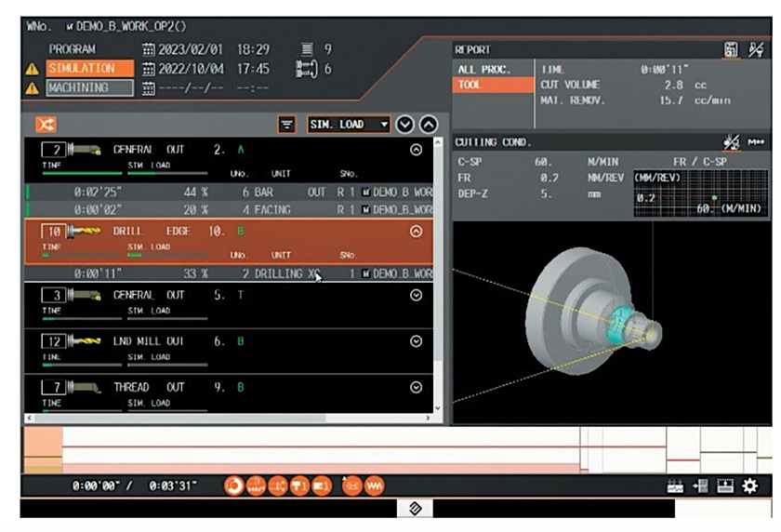Click the orange shuffle sort icon
The image size is (781, 532).
[46, 124]
